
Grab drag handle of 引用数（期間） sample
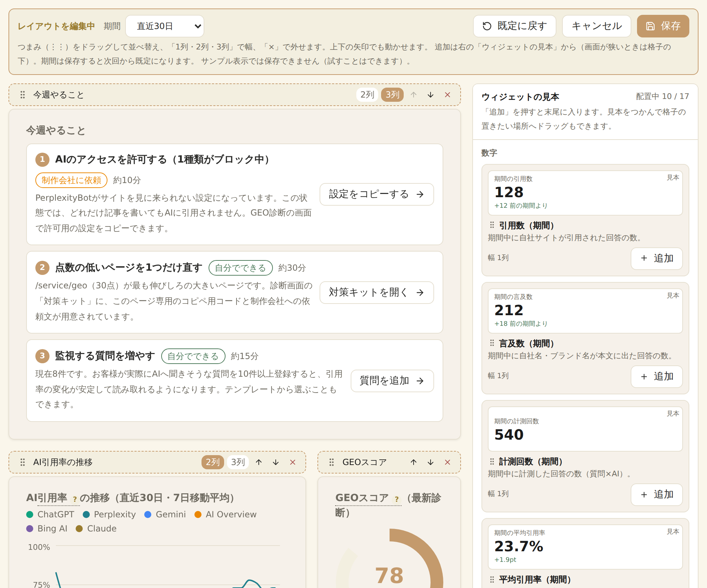pos(492,225)
